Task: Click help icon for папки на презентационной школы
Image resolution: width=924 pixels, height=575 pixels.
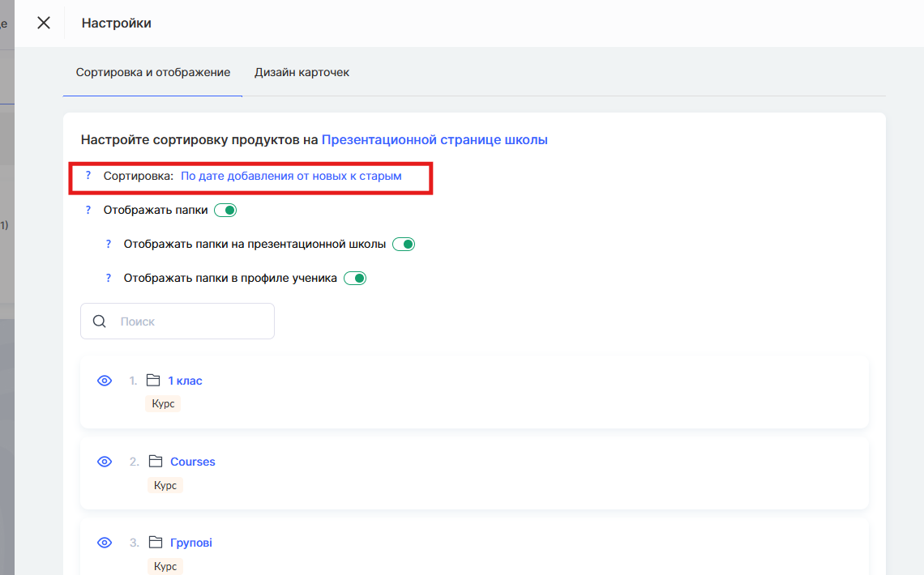Action: pos(109,245)
